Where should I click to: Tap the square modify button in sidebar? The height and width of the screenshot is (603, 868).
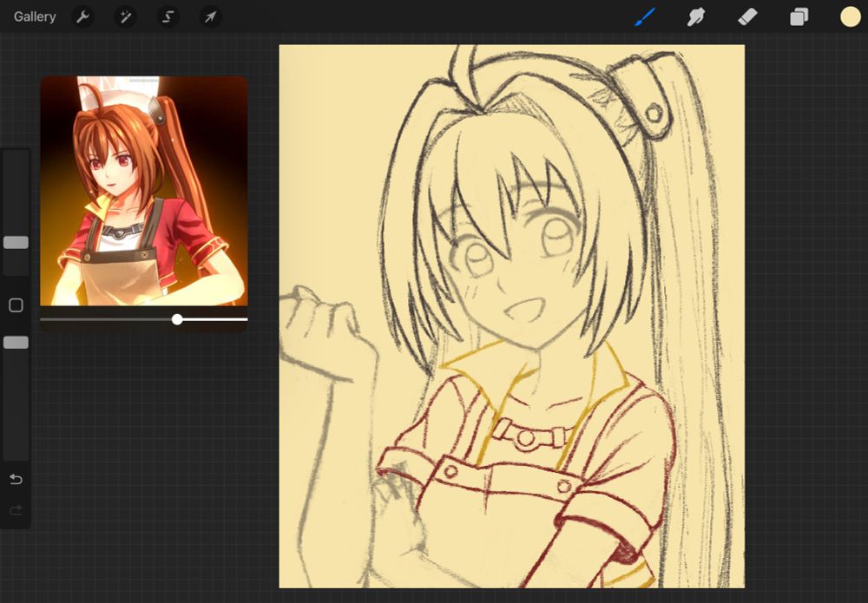pyautogui.click(x=16, y=305)
